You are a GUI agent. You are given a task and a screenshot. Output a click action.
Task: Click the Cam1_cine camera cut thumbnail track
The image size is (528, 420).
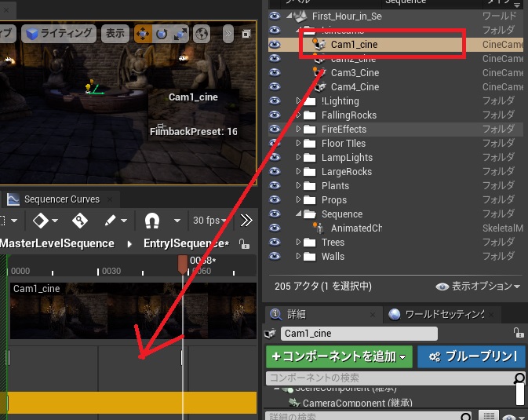click(133, 311)
